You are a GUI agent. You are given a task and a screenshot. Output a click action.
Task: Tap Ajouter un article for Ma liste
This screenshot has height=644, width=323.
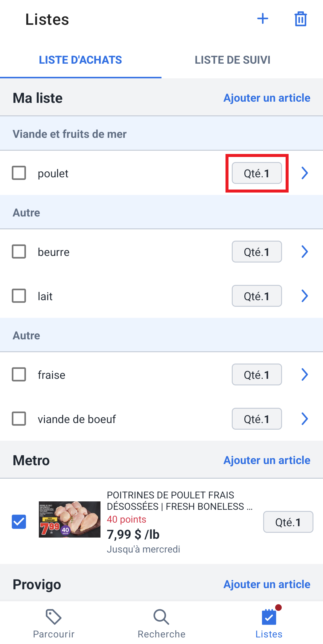point(267,98)
